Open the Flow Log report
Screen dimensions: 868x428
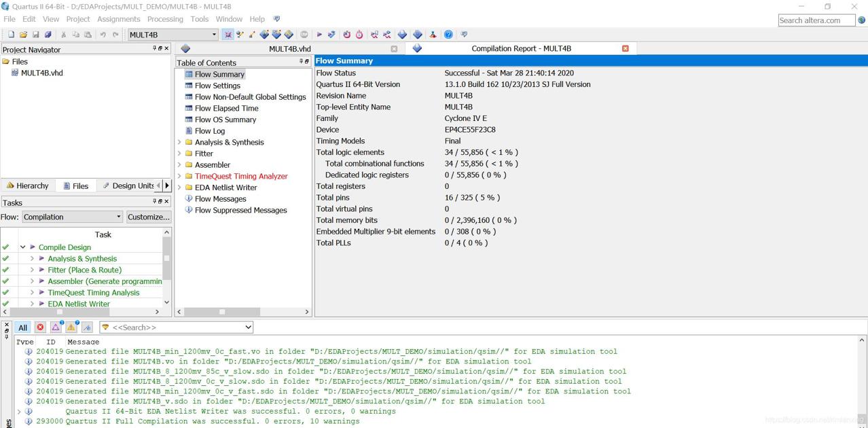pyautogui.click(x=209, y=131)
